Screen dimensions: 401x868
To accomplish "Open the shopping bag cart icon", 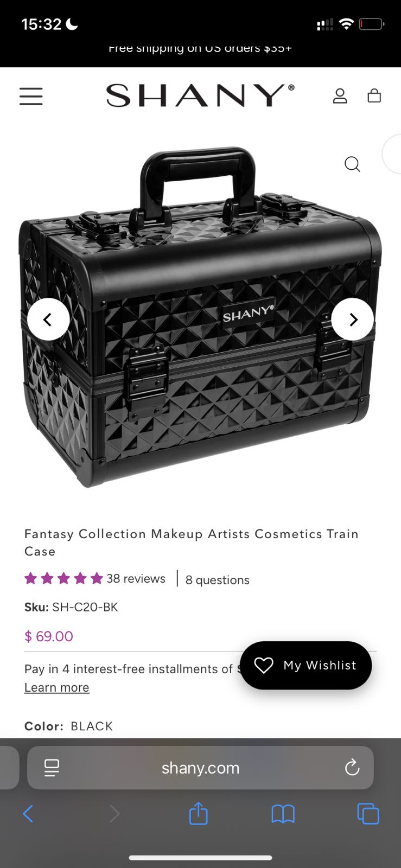I will pos(374,96).
